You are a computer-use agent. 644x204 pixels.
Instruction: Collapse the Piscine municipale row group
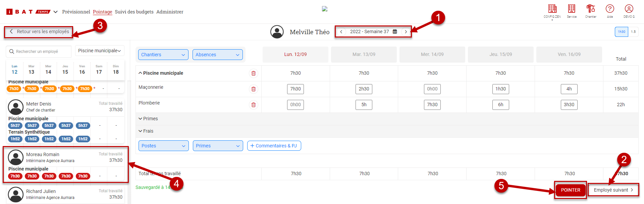click(141, 73)
